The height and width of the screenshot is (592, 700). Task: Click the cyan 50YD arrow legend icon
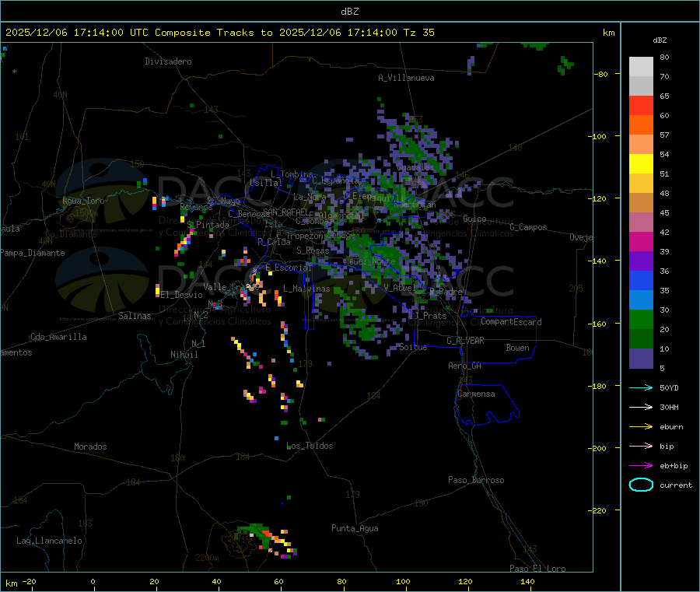pyautogui.click(x=641, y=387)
